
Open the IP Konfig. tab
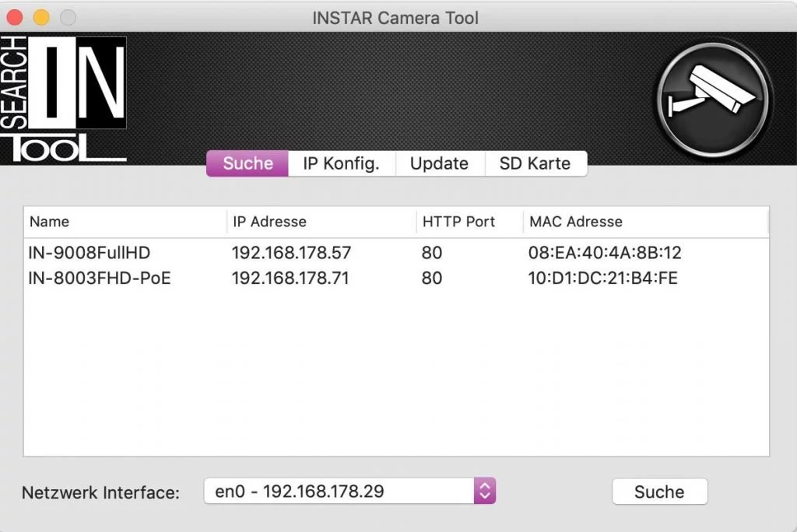click(342, 163)
